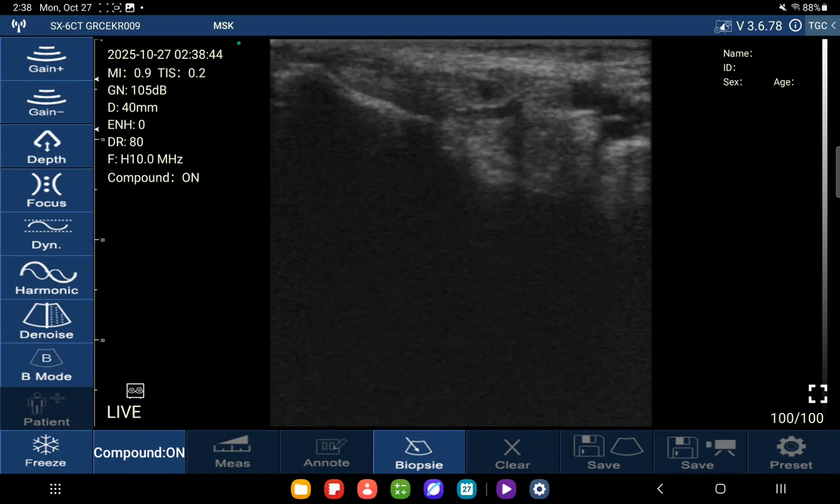Tap the Android back navigation button
This screenshot has width=840, height=504.
point(660,489)
